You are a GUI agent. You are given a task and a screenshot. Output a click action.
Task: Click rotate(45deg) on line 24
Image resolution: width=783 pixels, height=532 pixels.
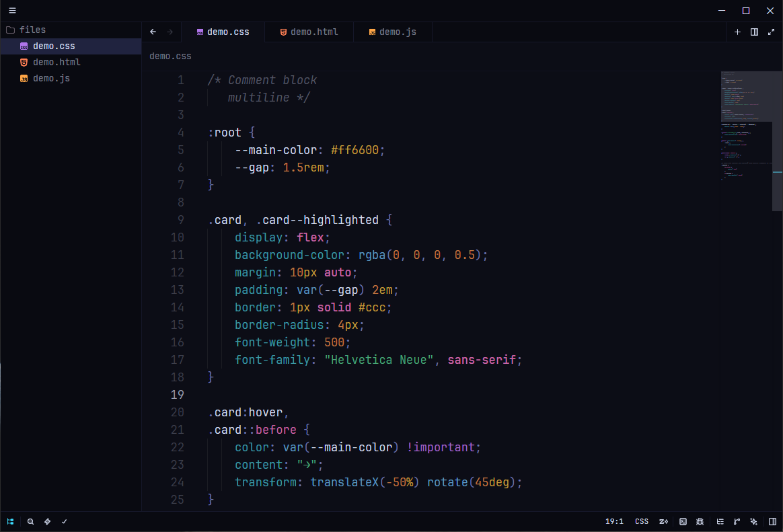tap(471, 482)
